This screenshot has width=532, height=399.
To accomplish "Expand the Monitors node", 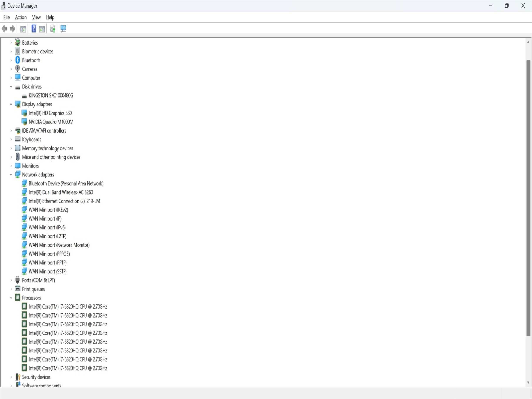I will coord(11,166).
